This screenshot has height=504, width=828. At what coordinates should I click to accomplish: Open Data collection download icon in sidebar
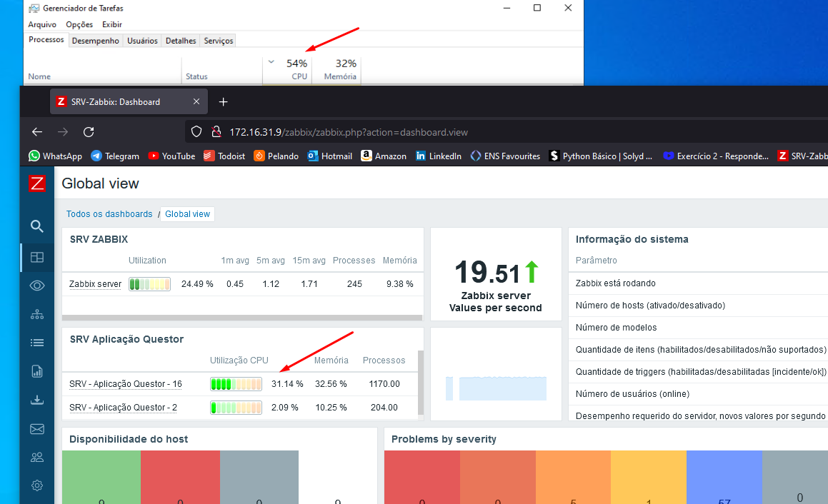[37, 400]
